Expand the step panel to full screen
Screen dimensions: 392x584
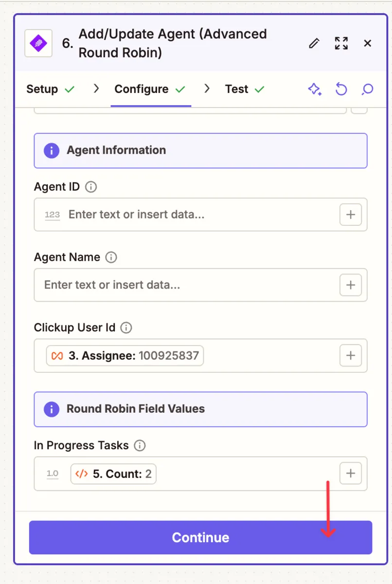[341, 43]
